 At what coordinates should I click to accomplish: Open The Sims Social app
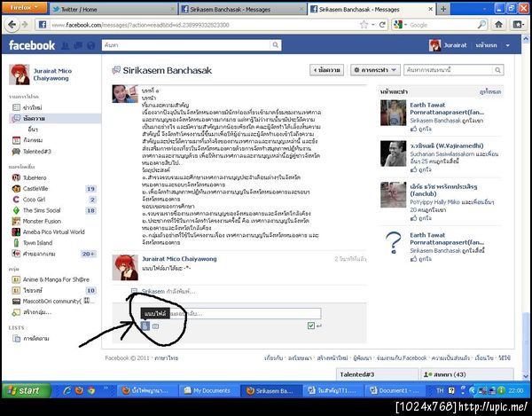pyautogui.click(x=42, y=210)
